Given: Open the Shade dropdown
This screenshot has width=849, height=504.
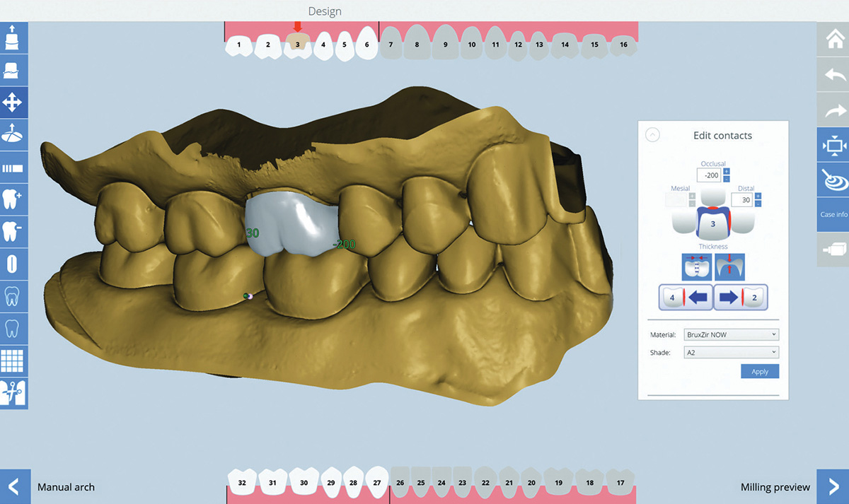Looking at the screenshot, I should [730, 352].
